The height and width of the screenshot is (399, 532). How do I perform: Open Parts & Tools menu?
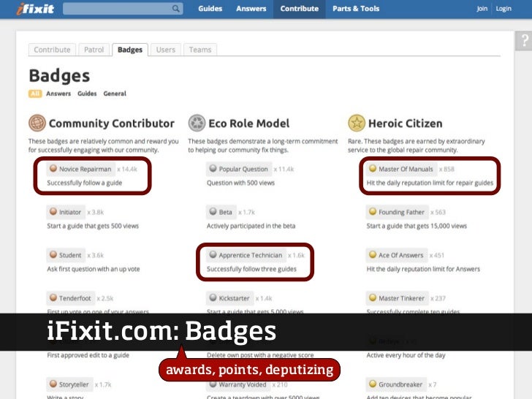coord(356,9)
